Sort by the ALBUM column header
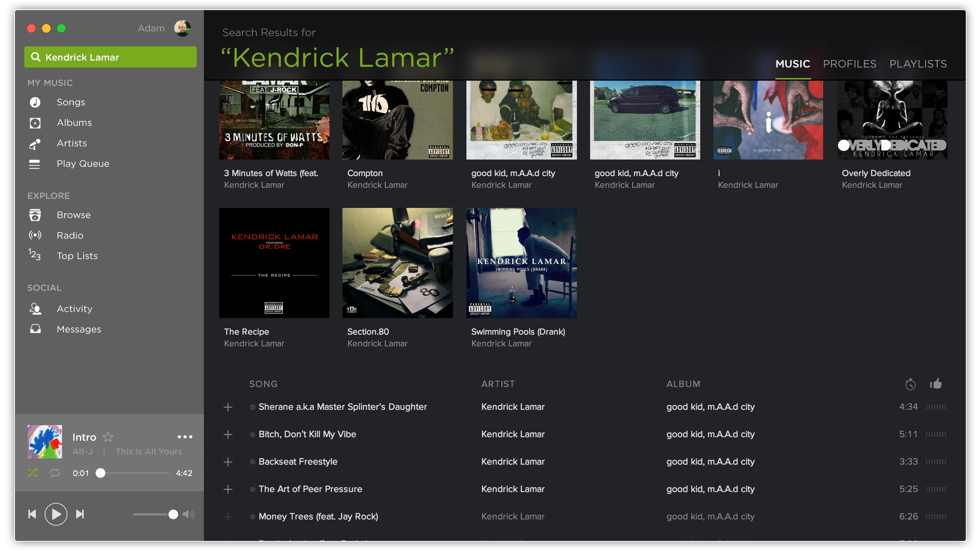 coord(683,384)
